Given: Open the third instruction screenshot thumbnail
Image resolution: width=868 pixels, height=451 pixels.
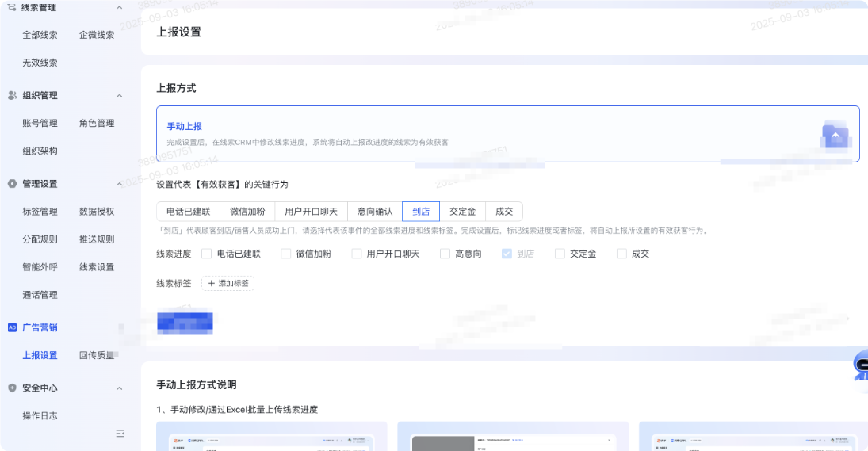Looking at the screenshot, I should (753, 436).
